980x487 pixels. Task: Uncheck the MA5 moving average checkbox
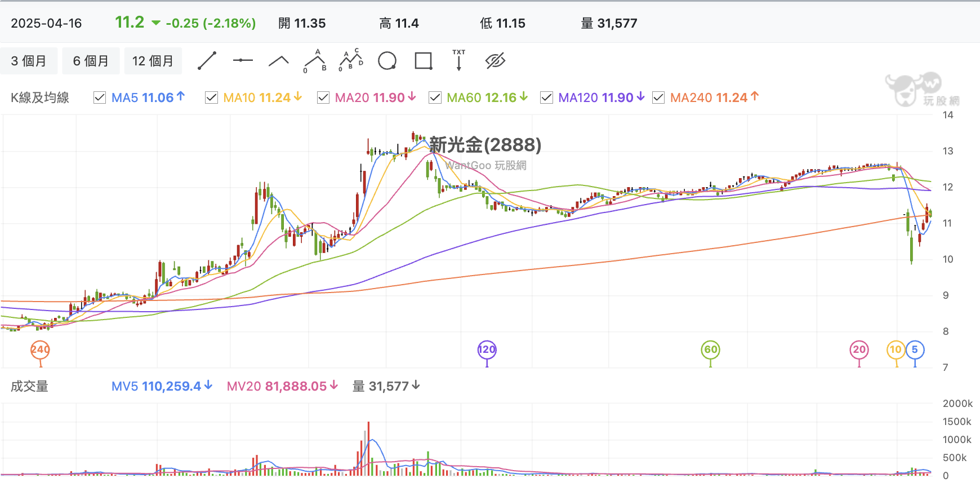tap(100, 98)
